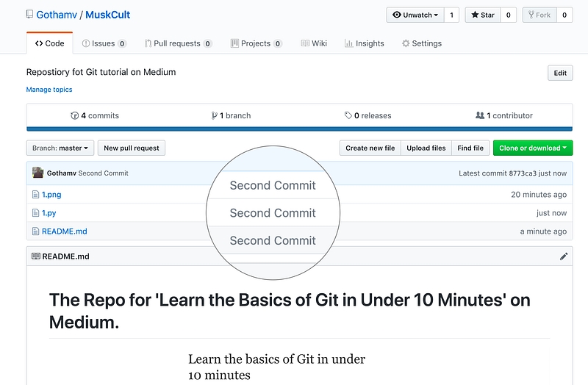The height and width of the screenshot is (385, 588).
Task: Go to the Settings tab
Action: (x=421, y=43)
